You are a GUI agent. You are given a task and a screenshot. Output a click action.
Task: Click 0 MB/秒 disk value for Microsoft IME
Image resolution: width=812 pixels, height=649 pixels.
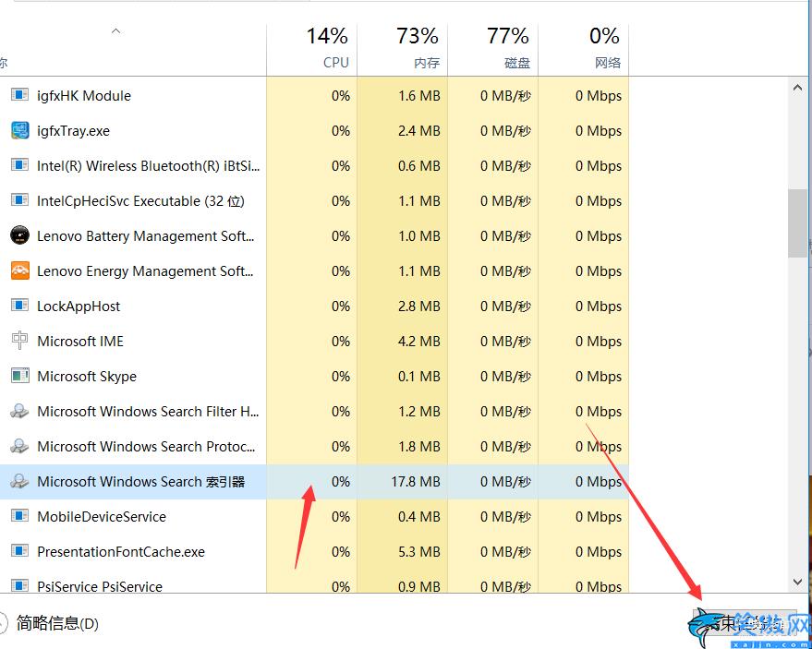click(x=505, y=342)
